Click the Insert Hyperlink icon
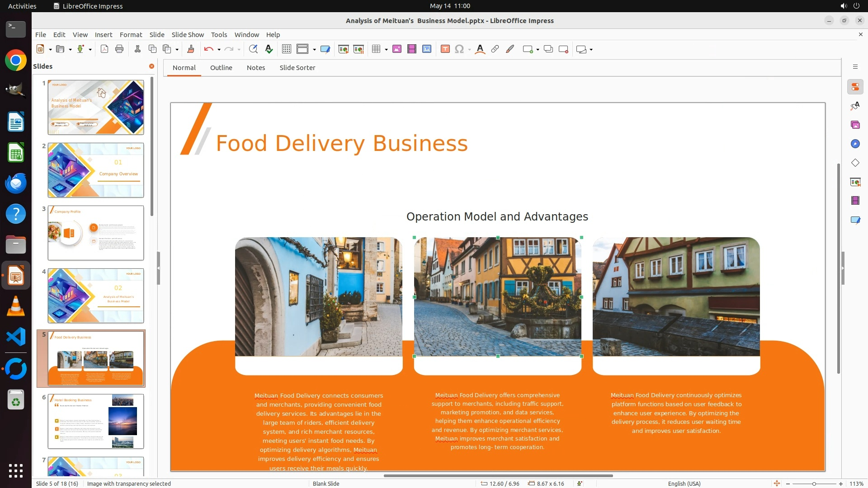The width and height of the screenshot is (868, 488). (495, 49)
